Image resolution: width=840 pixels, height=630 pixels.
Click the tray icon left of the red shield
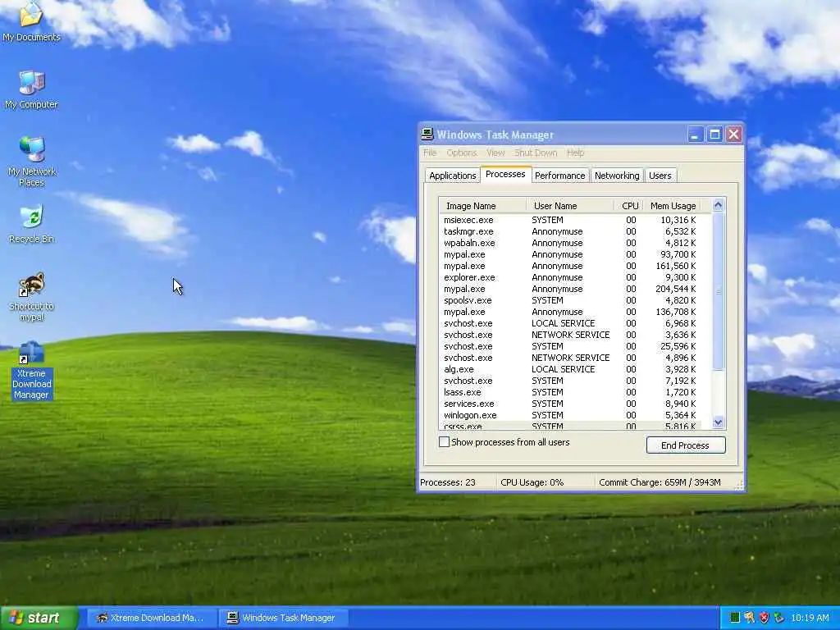750,618
